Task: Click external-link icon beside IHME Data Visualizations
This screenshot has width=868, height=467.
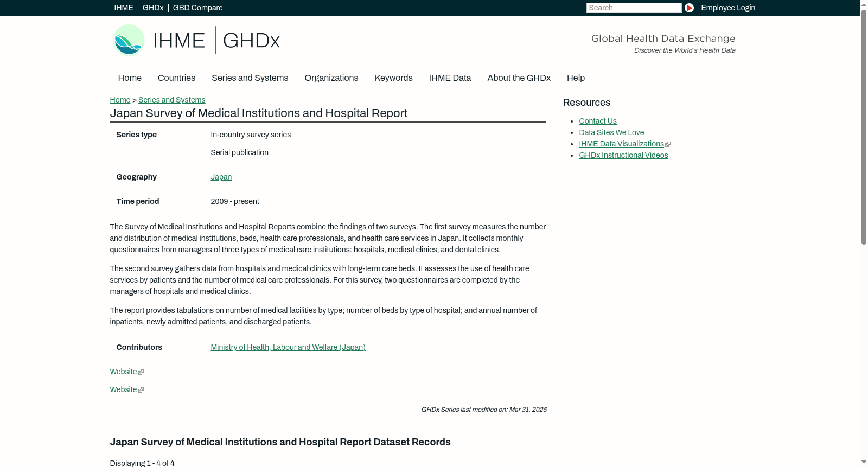Action: (x=668, y=144)
